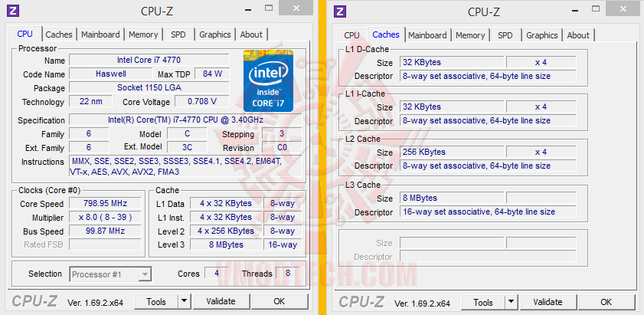Screen dimensions: 644x315
Task: Click L2 Cache count 'x 4'
Action: click(x=541, y=152)
